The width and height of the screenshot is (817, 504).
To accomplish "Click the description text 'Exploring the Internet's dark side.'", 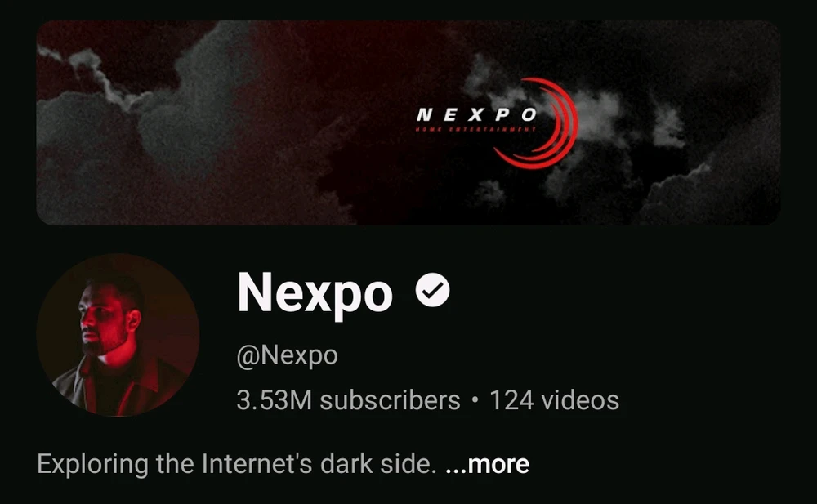I will [x=237, y=464].
